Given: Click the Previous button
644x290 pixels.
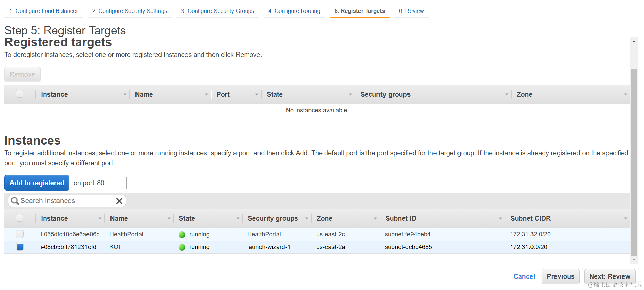Looking at the screenshot, I should [x=561, y=276].
